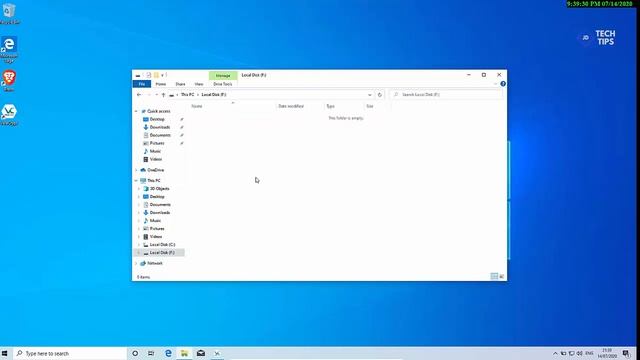Go up one folder level
This screenshot has height=360, width=640.
(163, 95)
